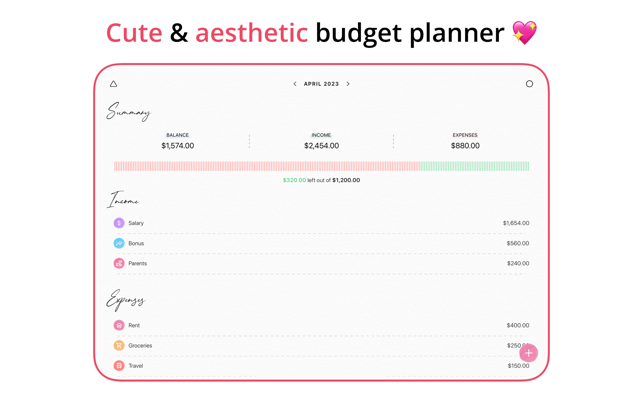Click the circle icon in top-right corner

(529, 84)
